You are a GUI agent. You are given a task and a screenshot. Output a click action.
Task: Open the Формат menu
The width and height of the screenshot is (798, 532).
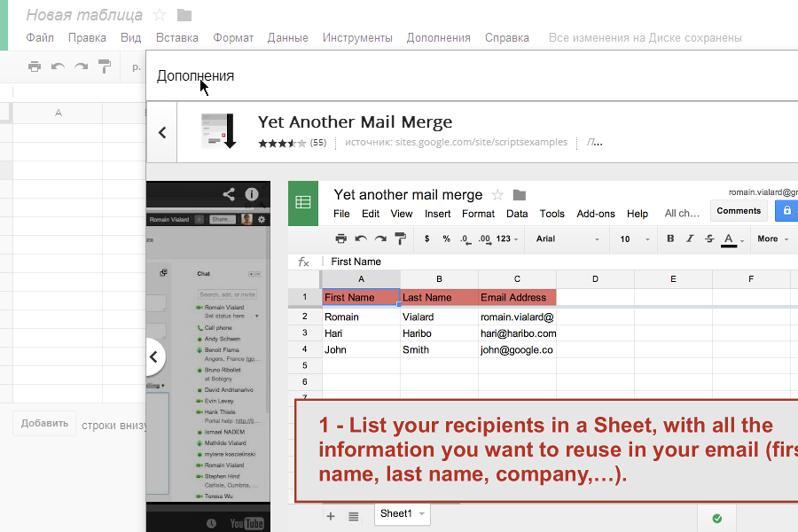[x=233, y=37]
